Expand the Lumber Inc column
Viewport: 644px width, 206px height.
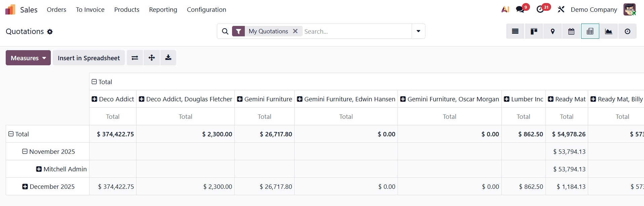[x=507, y=99]
